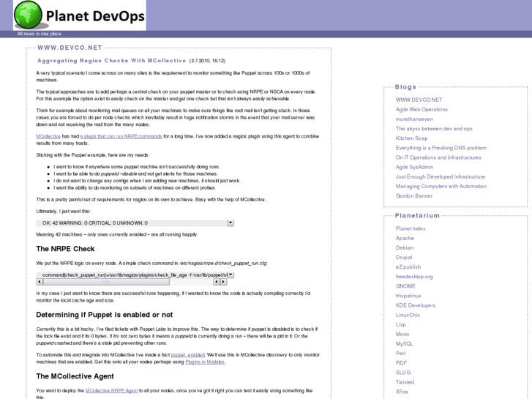Open the Twisted planet link
Viewport: 532px width, 399px height.
(405, 382)
